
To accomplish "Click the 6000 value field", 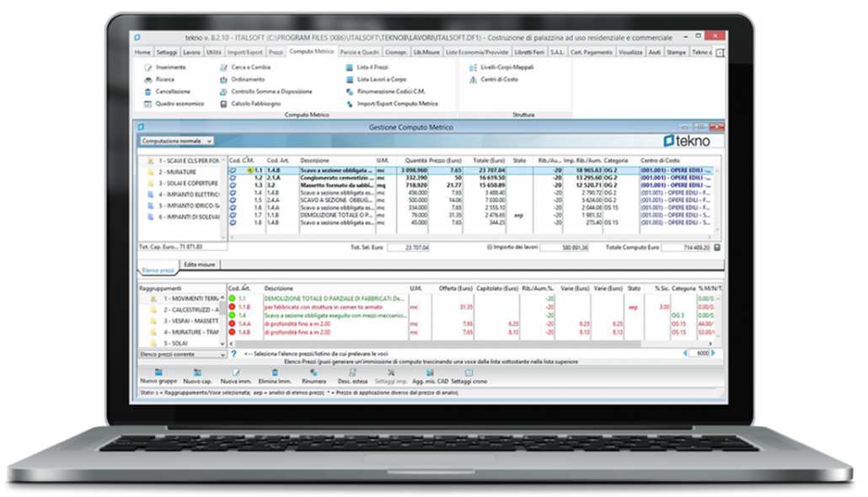I will coord(699,353).
